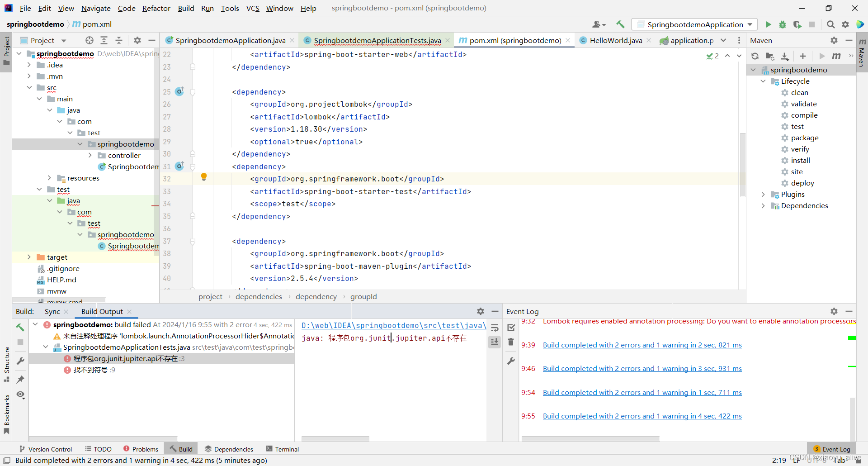The width and height of the screenshot is (868, 466).
Task: Toggle soft-wrap in build output
Action: pos(495,328)
